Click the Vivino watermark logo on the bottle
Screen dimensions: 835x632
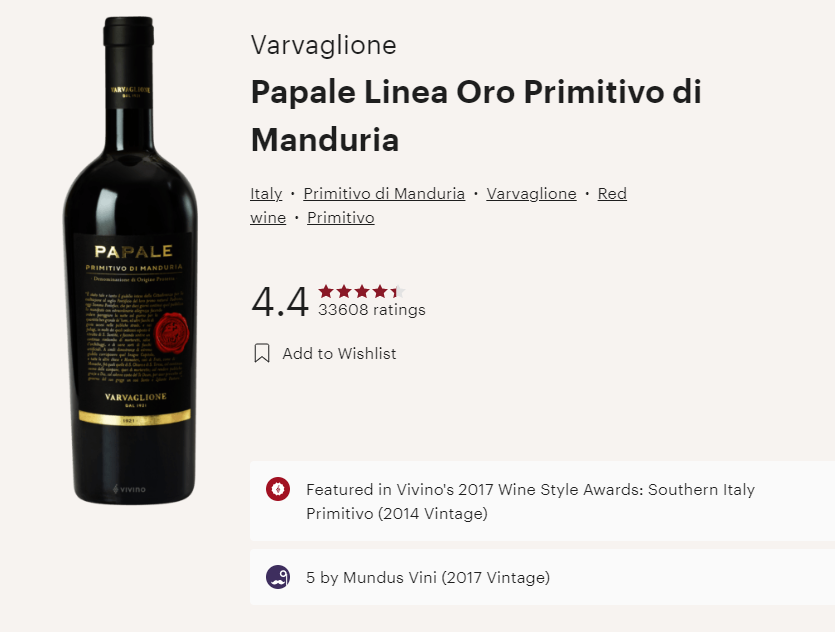[129, 489]
